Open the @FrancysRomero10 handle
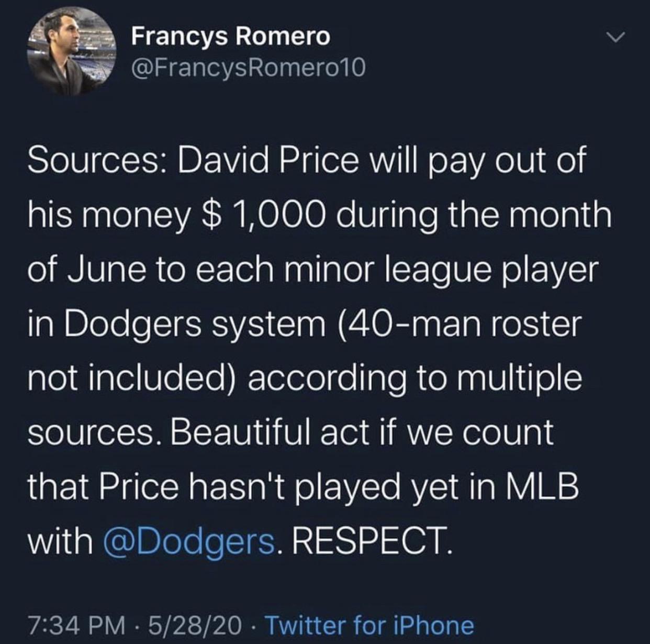The width and height of the screenshot is (650, 644). (248, 67)
